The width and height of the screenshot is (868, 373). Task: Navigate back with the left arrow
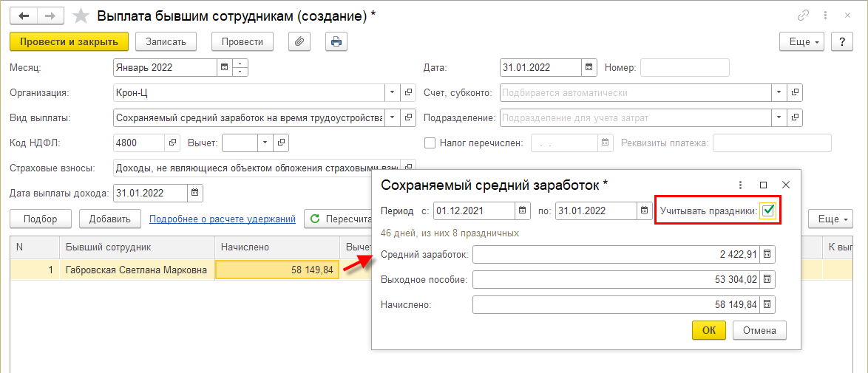[x=23, y=16]
